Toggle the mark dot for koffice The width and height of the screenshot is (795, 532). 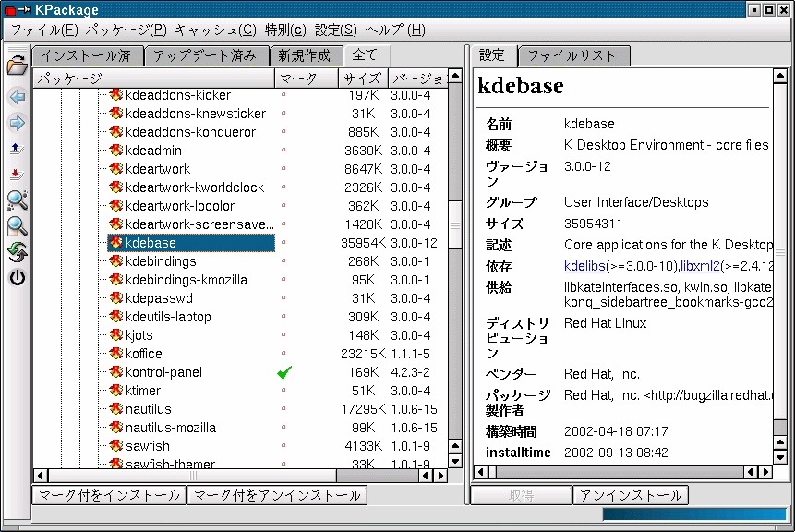tap(283, 353)
